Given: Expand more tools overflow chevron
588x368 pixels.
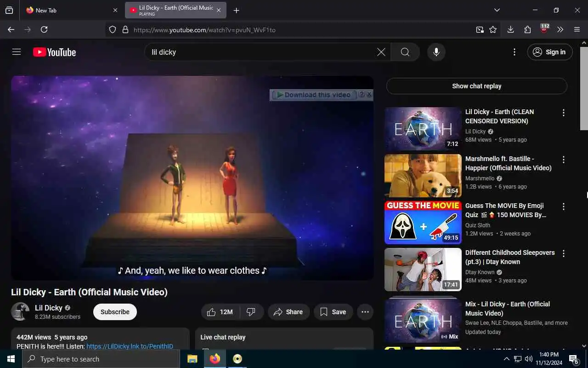Looking at the screenshot, I should (560, 29).
